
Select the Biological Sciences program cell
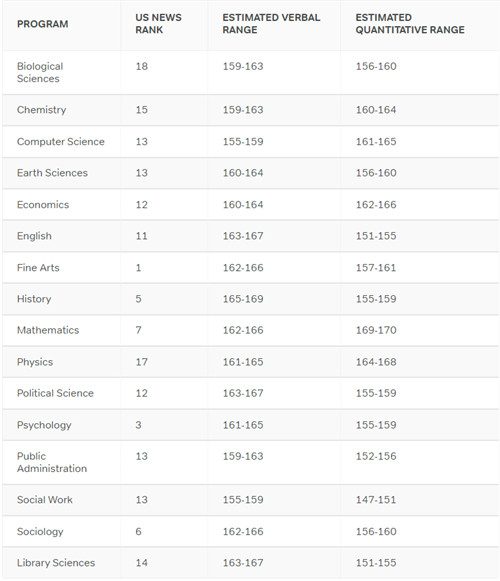coord(40,72)
